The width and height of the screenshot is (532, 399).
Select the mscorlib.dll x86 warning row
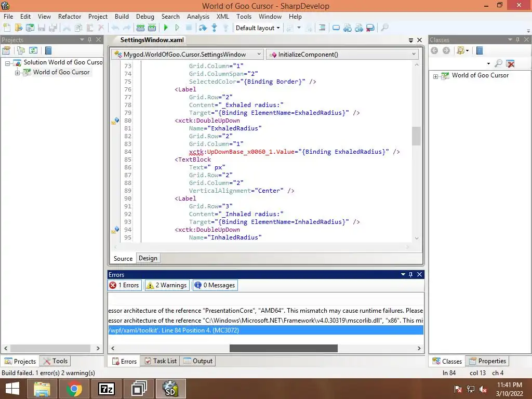tap(265, 320)
